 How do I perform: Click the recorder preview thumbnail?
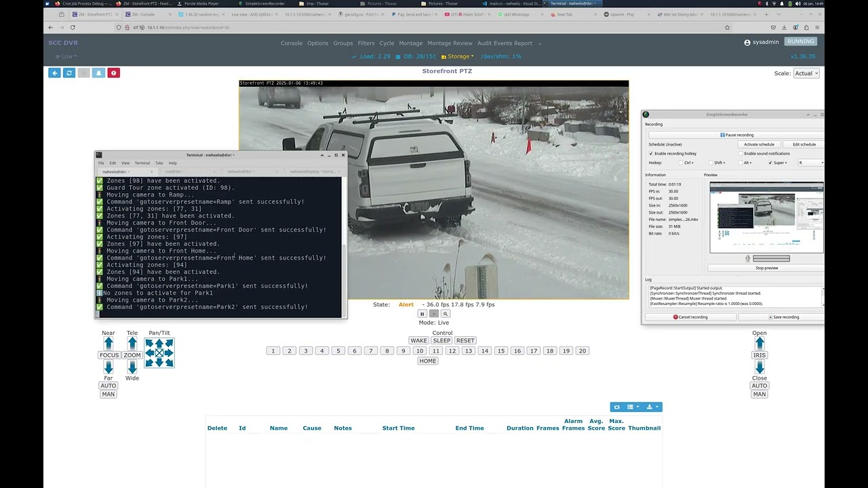pyautogui.click(x=766, y=217)
